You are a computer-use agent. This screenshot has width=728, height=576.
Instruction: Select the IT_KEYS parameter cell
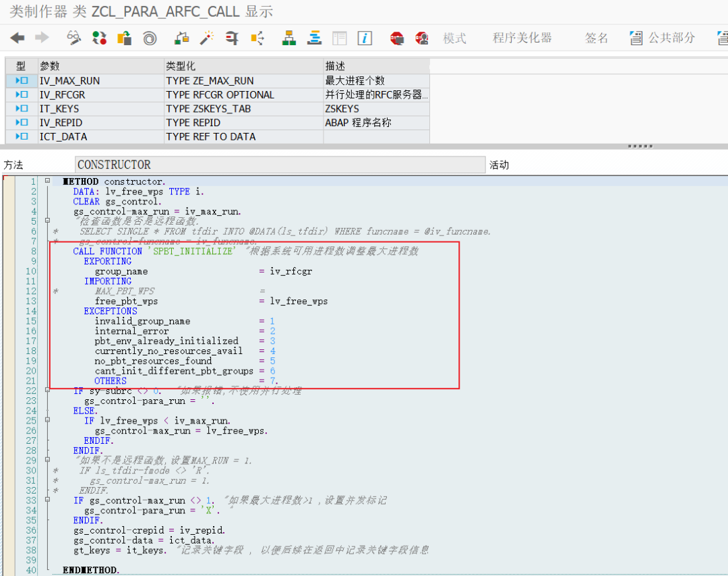pyautogui.click(x=100, y=109)
